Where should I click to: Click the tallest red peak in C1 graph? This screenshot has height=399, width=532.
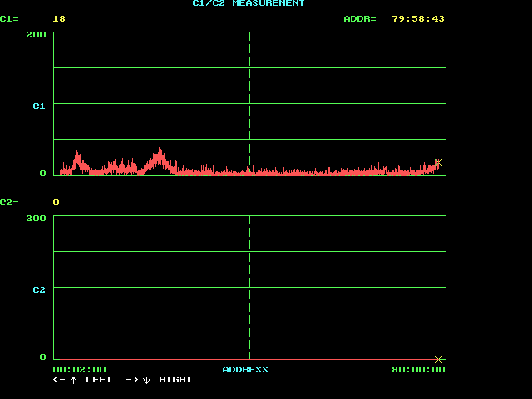(x=160, y=157)
